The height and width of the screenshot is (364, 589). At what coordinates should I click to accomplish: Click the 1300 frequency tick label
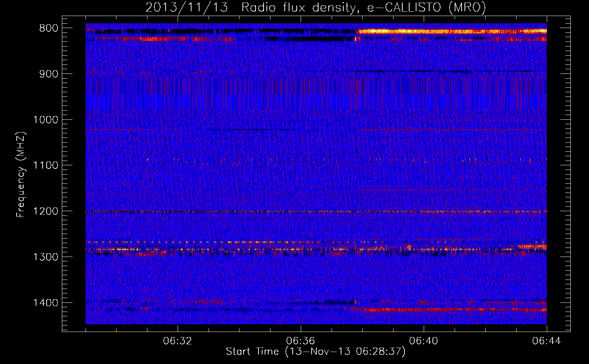tap(46, 257)
